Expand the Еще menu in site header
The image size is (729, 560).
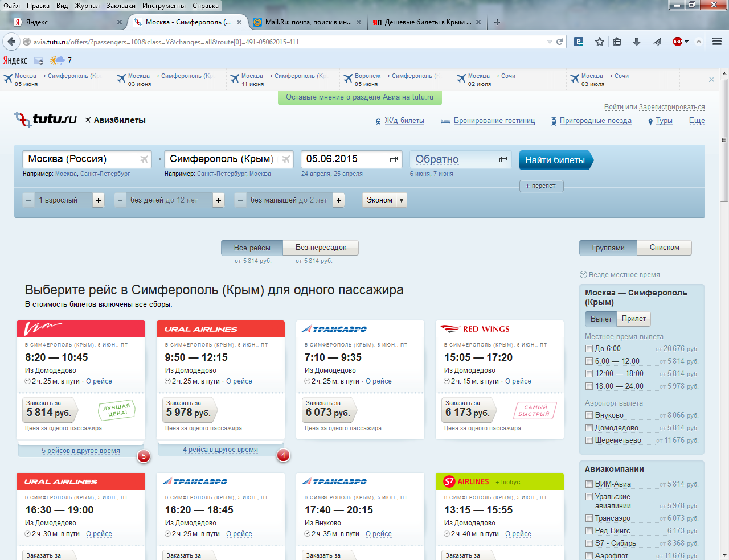[x=697, y=121]
